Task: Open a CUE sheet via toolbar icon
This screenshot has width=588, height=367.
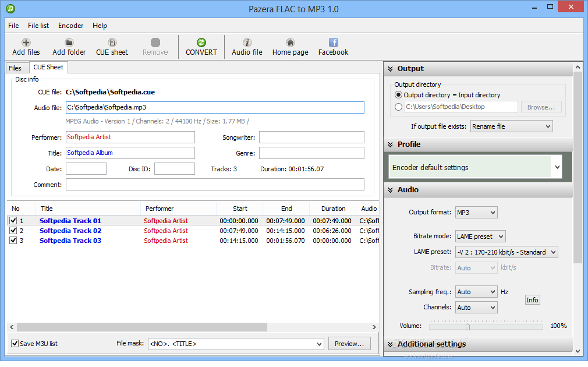Action: coord(112,43)
